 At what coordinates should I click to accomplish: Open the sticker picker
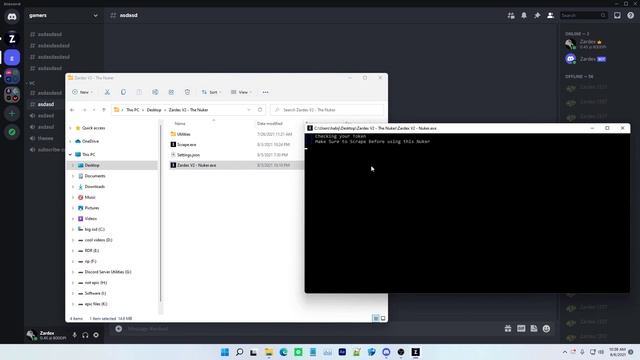click(x=534, y=329)
